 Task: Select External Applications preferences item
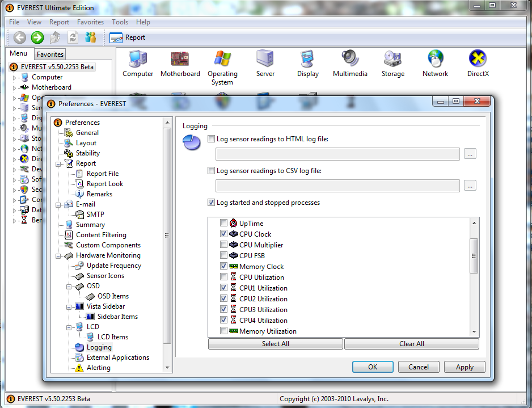[x=118, y=357]
